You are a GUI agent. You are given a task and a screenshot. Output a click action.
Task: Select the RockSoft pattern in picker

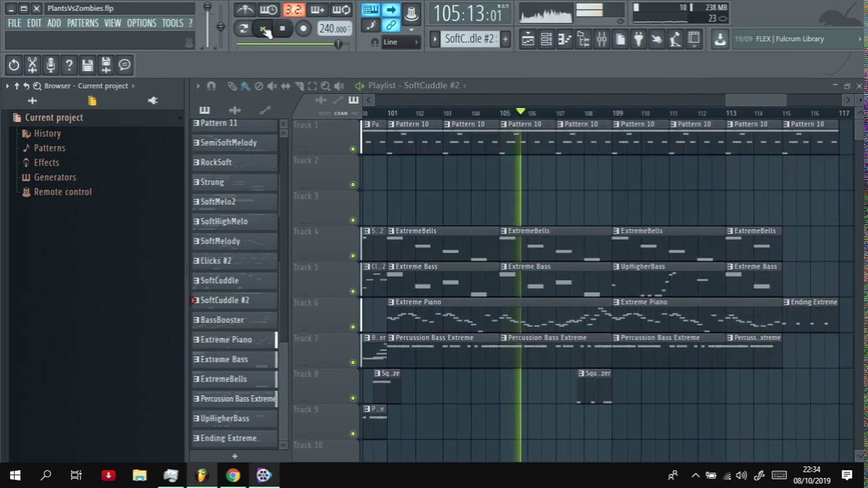[235, 163]
